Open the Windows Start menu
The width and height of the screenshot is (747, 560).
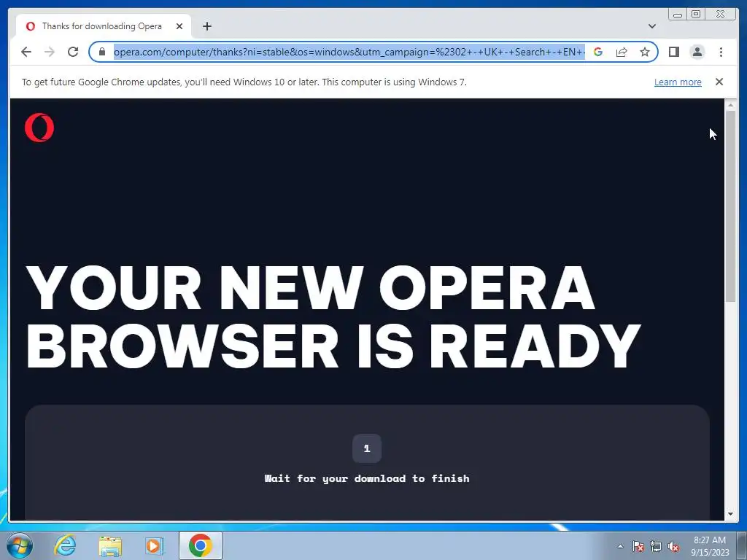pyautogui.click(x=20, y=545)
